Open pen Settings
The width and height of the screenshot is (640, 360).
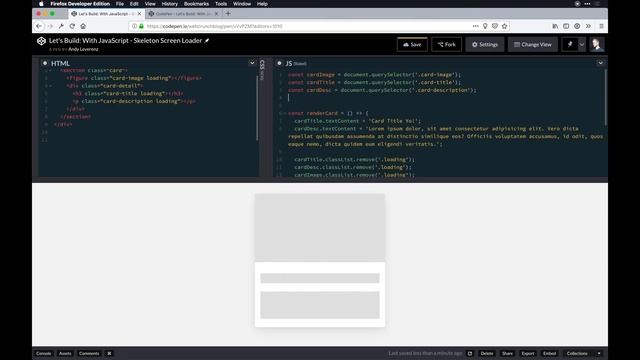point(485,44)
